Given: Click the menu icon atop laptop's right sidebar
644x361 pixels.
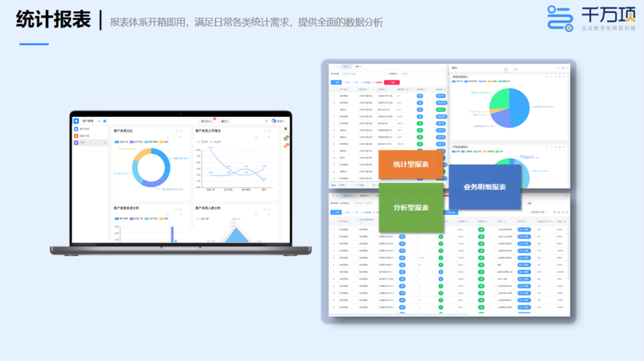Looking at the screenshot, I should click(286, 129).
